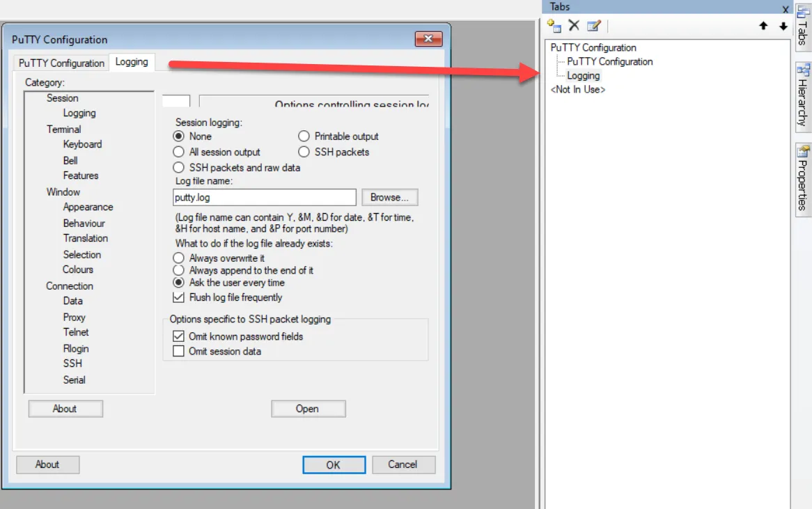Switch to Logging dialog tab
This screenshot has width=812, height=509.
click(132, 62)
